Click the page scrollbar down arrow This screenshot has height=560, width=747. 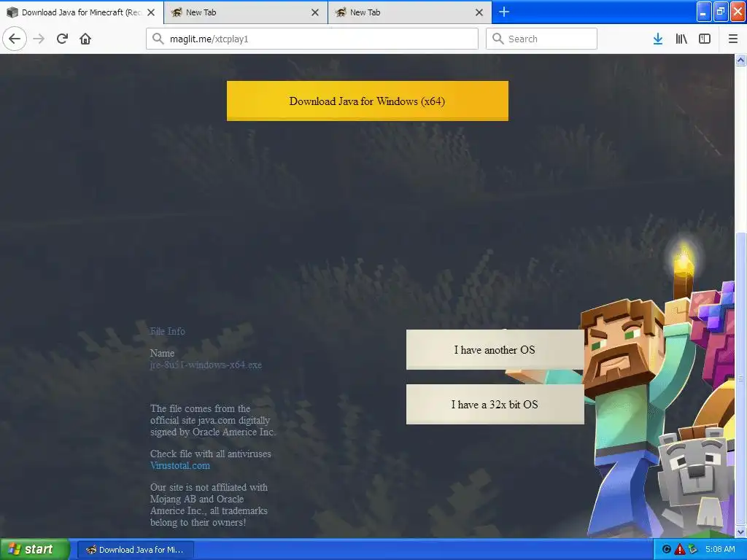pyautogui.click(x=740, y=532)
